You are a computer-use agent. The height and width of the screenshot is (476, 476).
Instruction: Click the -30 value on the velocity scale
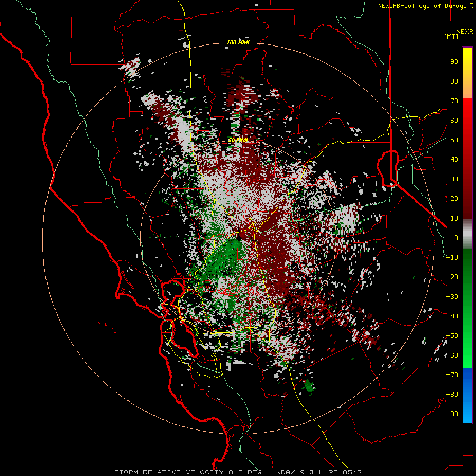452,297
